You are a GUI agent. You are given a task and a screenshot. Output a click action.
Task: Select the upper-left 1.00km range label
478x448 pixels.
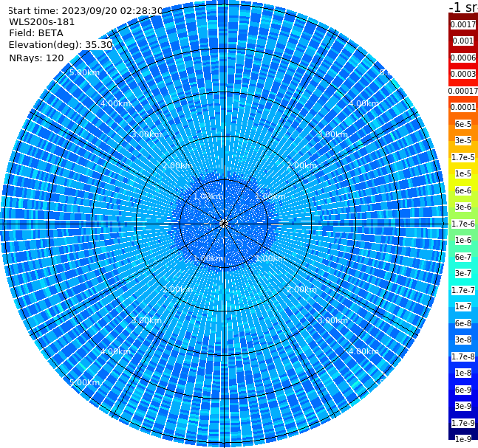tap(208, 196)
